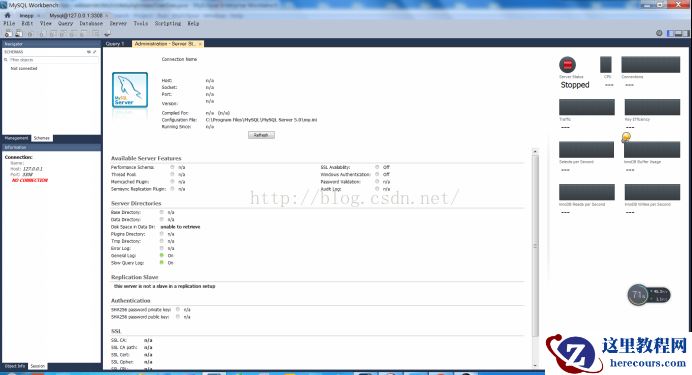Open the Scripting menu

click(168, 23)
